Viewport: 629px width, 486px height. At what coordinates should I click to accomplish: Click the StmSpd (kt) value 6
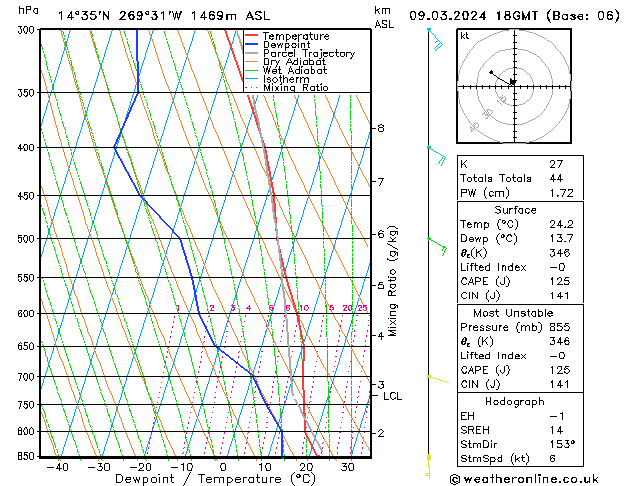coord(553,459)
